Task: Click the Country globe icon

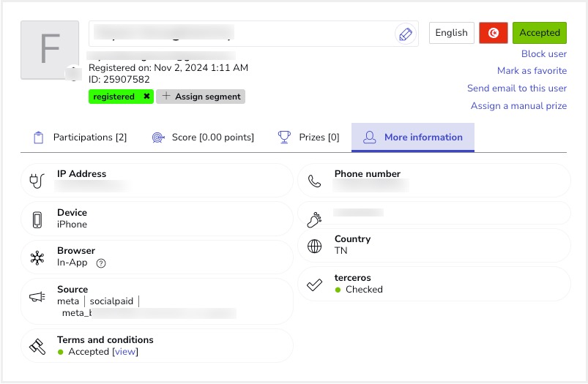Action: click(x=314, y=246)
